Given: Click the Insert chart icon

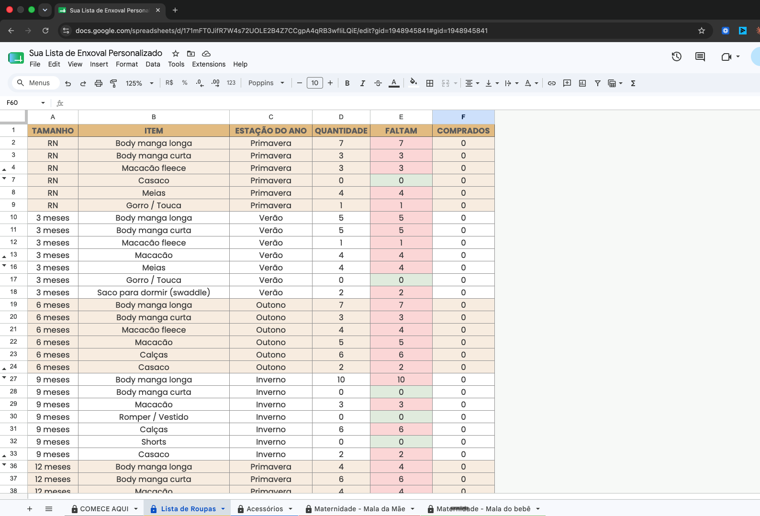Looking at the screenshot, I should [583, 83].
